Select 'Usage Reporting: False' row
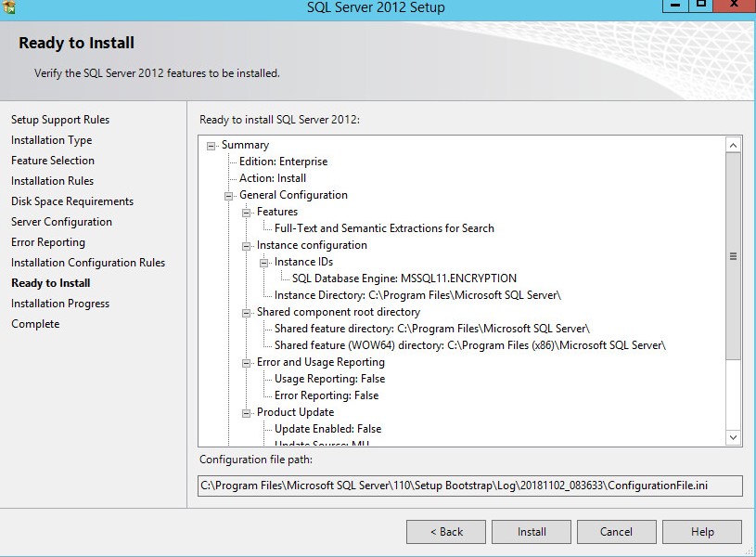 coord(330,379)
